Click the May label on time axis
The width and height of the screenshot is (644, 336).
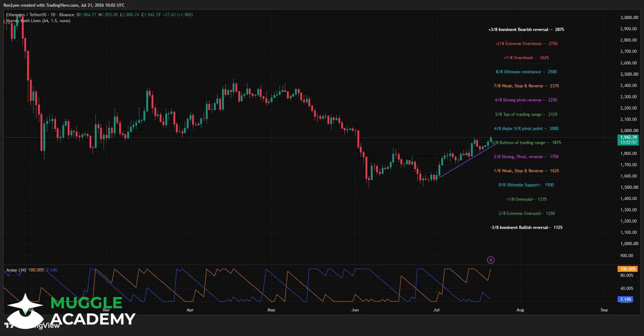point(271,310)
